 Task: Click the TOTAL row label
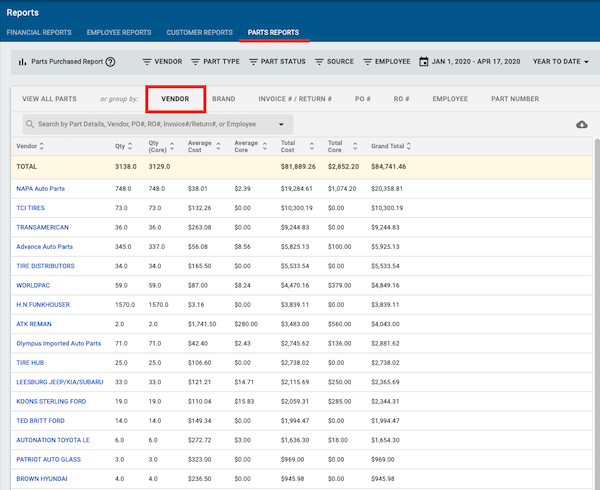27,167
